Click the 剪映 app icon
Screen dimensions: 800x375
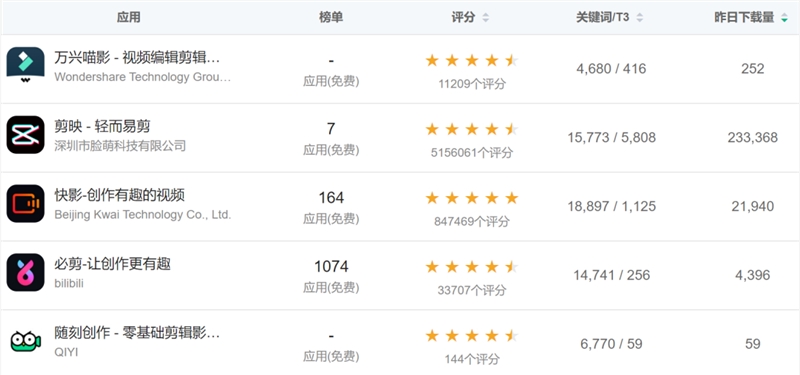tap(26, 135)
